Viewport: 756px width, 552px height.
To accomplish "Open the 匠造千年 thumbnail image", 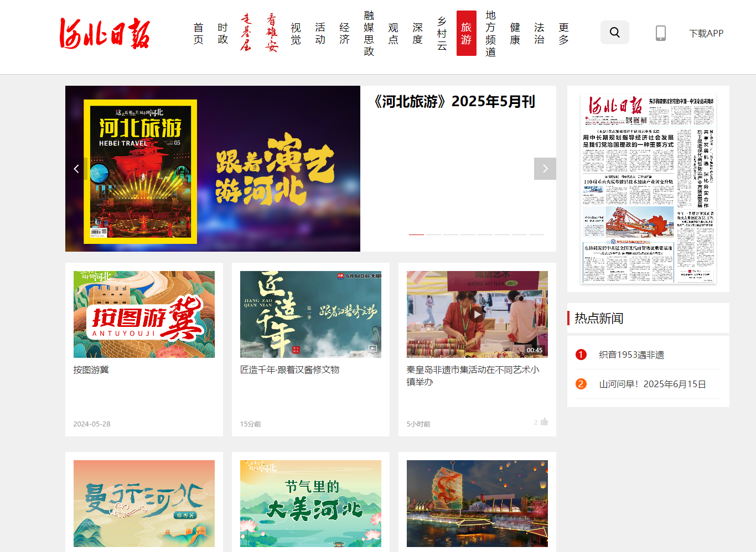I will [x=310, y=314].
